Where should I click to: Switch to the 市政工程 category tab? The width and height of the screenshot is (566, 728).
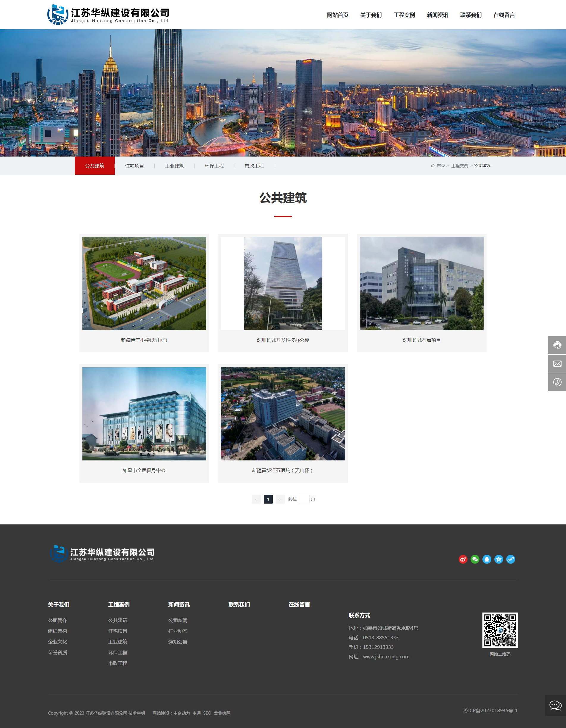pyautogui.click(x=254, y=166)
